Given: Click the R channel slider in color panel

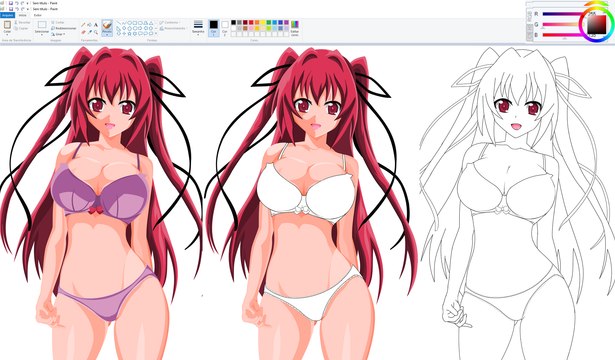Looking at the screenshot, I should pos(562,14).
